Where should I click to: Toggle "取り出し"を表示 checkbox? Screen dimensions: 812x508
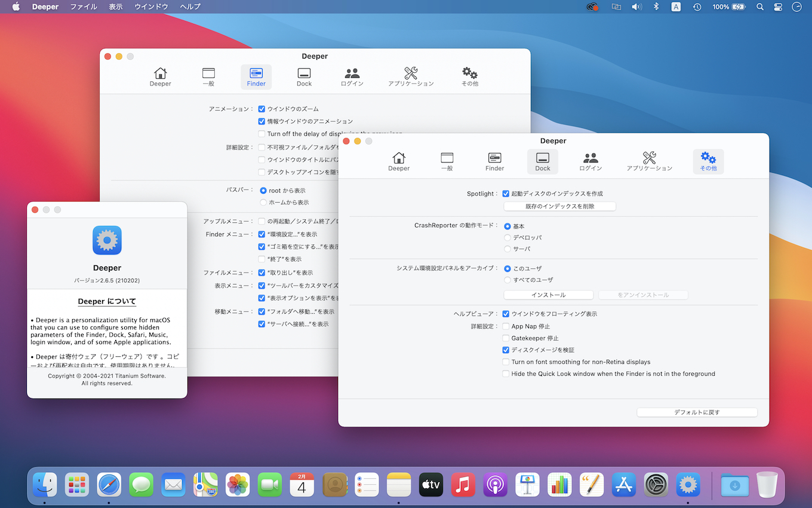point(262,273)
